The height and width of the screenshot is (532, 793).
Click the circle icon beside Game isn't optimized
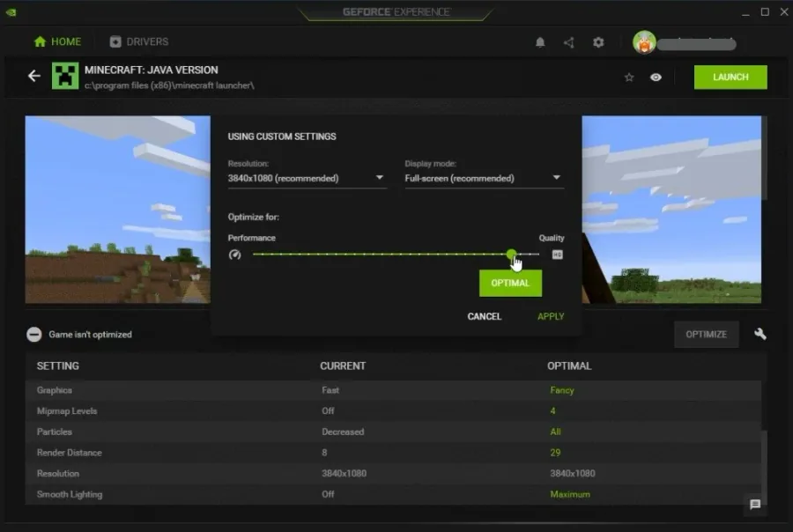(33, 335)
